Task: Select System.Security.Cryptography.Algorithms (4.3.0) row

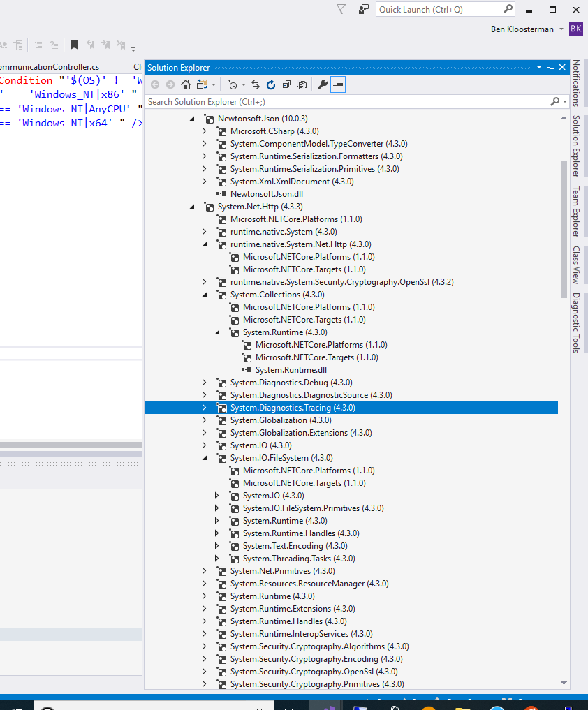Action: coord(319,646)
